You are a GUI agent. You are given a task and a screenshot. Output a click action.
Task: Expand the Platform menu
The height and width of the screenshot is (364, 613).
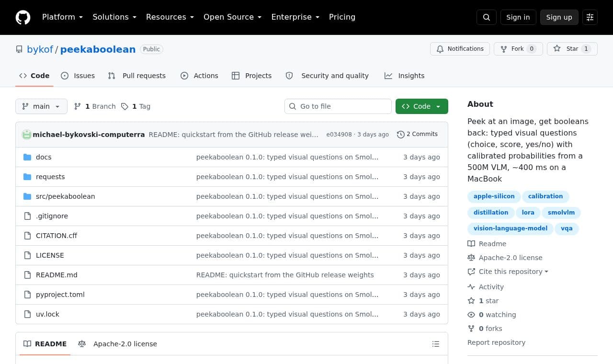pyautogui.click(x=63, y=17)
